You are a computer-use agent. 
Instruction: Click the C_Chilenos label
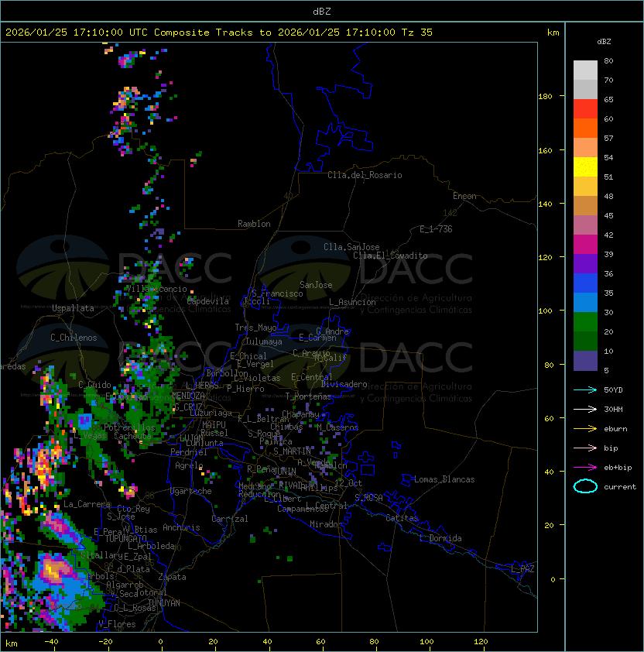(x=74, y=338)
